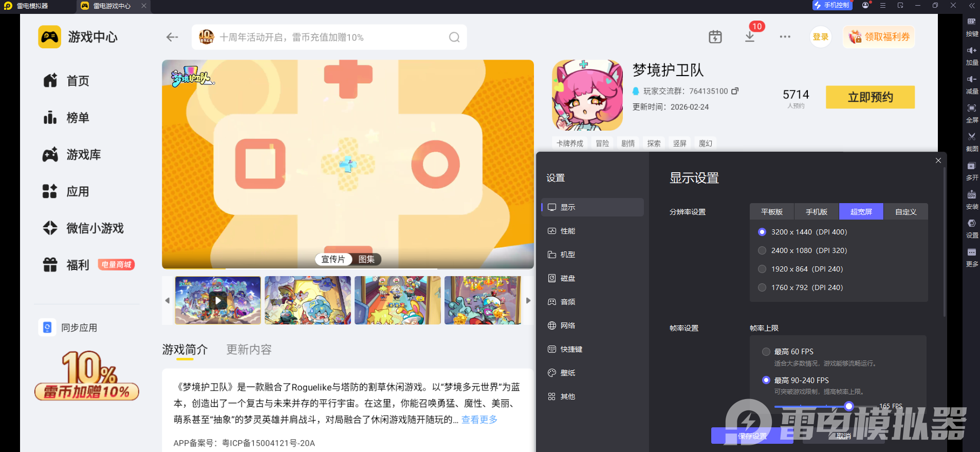Open the 更新内容 tab
Viewport: 980px width, 452px height.
(x=249, y=350)
